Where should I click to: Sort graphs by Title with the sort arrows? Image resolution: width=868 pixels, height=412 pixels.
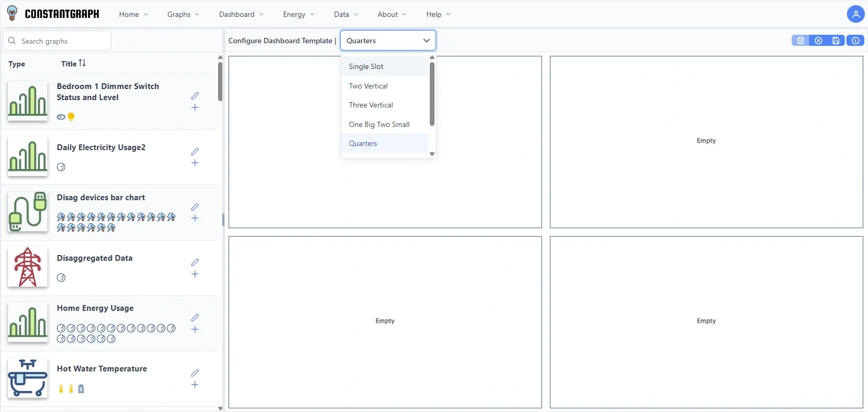(x=82, y=63)
